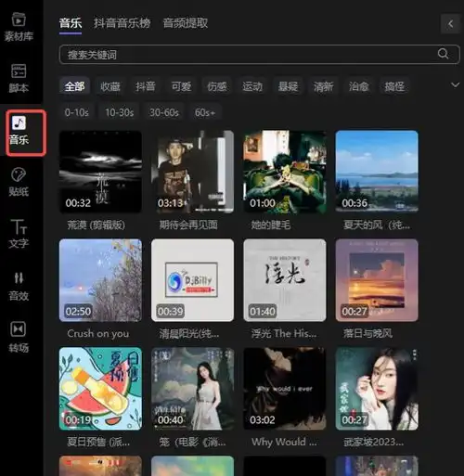This screenshot has height=476, width=464.
Task: Filter by 30-60s duration
Action: pyautogui.click(x=164, y=112)
